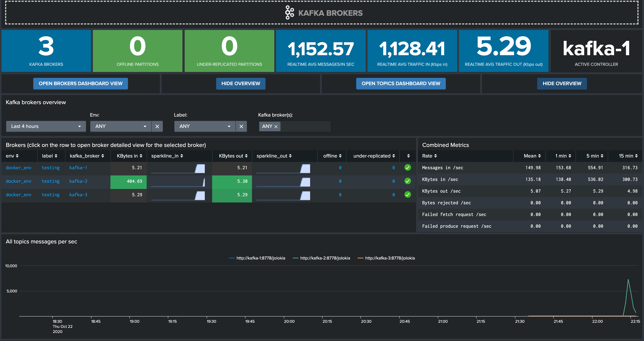Viewport: 644px width, 341px height.
Task: Sort Combined Metrics by Mean
Action: point(532,156)
